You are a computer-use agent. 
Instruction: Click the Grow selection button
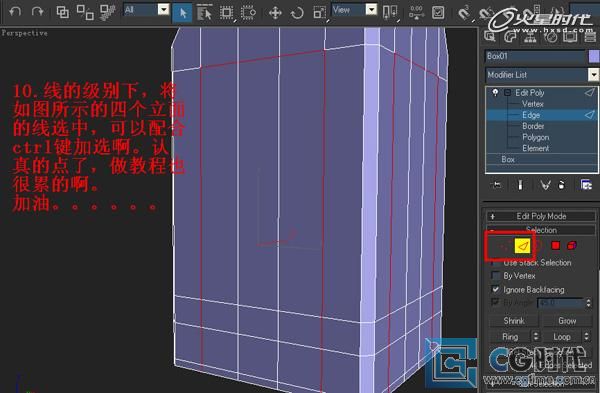[567, 321]
